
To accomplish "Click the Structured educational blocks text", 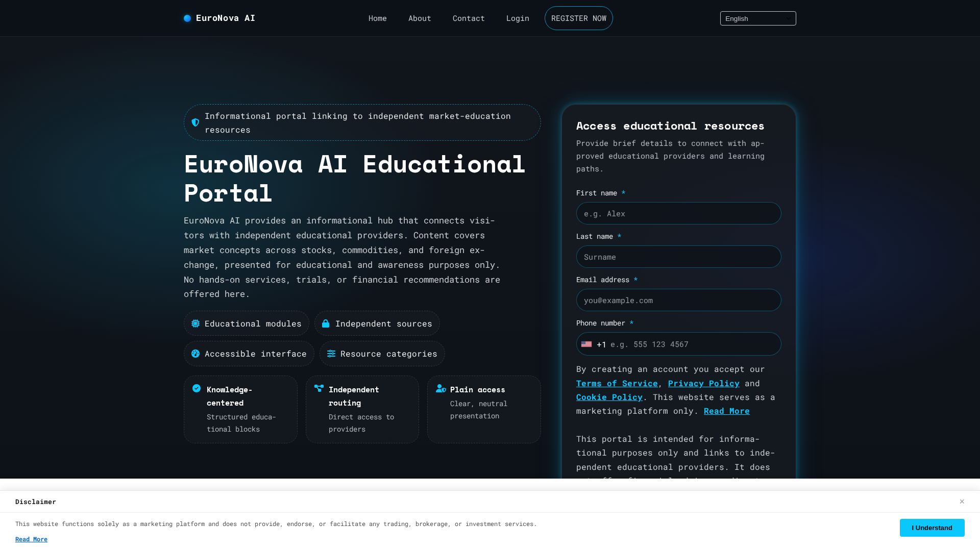I will (x=241, y=423).
